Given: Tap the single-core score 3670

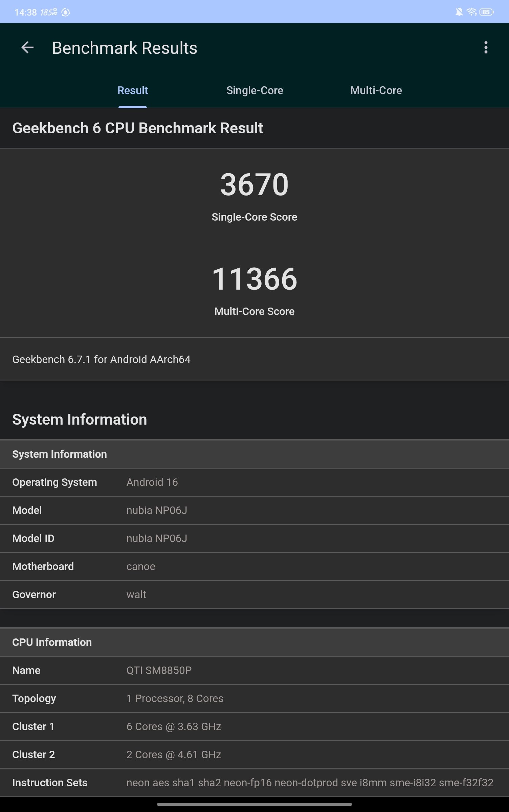Looking at the screenshot, I should pos(255,184).
